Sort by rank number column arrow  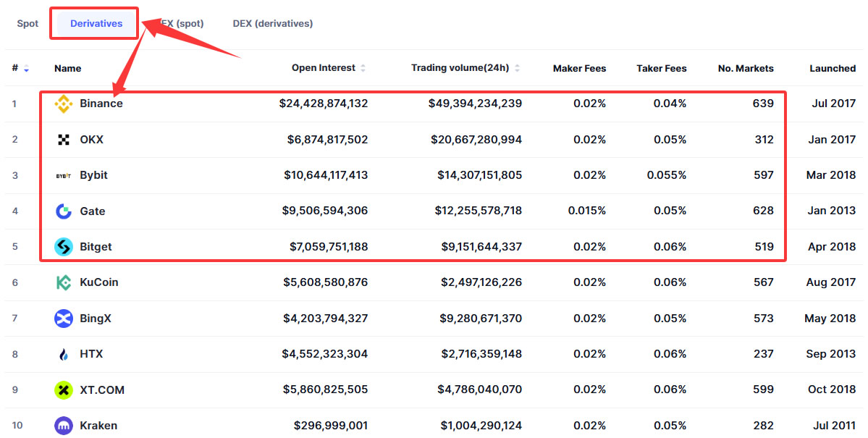pyautogui.click(x=27, y=69)
